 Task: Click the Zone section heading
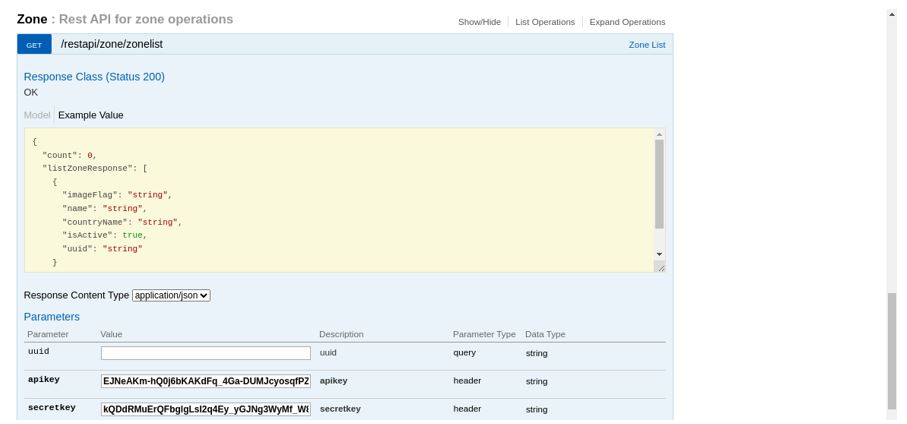(x=32, y=19)
